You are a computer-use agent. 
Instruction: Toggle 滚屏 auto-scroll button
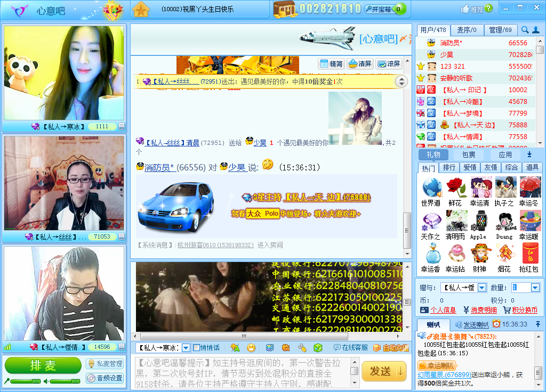(389, 64)
